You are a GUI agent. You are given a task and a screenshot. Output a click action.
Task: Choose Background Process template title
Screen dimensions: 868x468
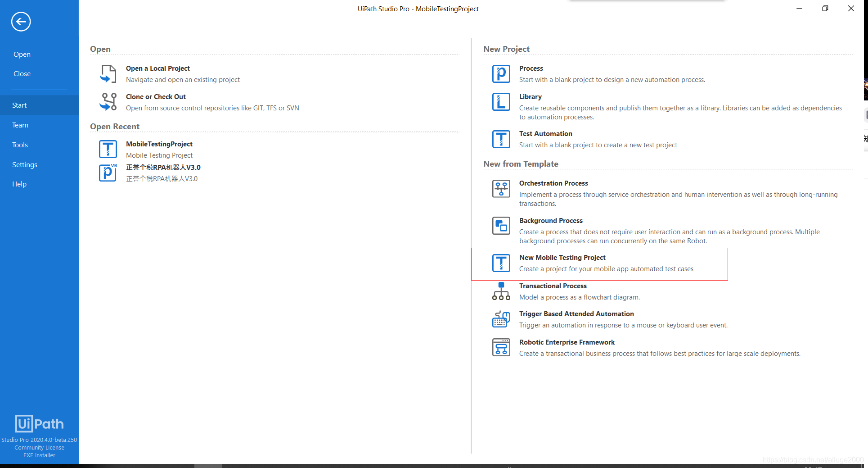pyautogui.click(x=551, y=221)
